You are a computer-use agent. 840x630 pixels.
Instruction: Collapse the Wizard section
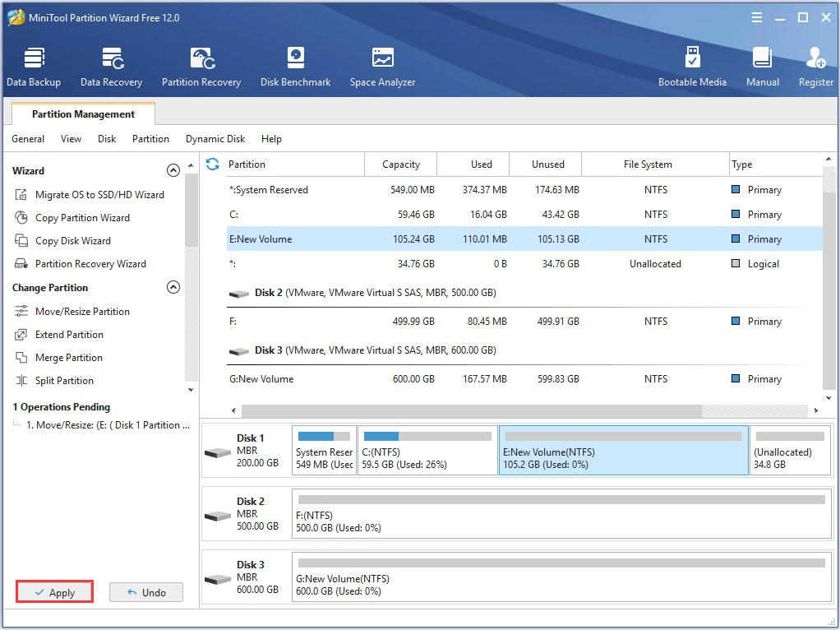173,170
